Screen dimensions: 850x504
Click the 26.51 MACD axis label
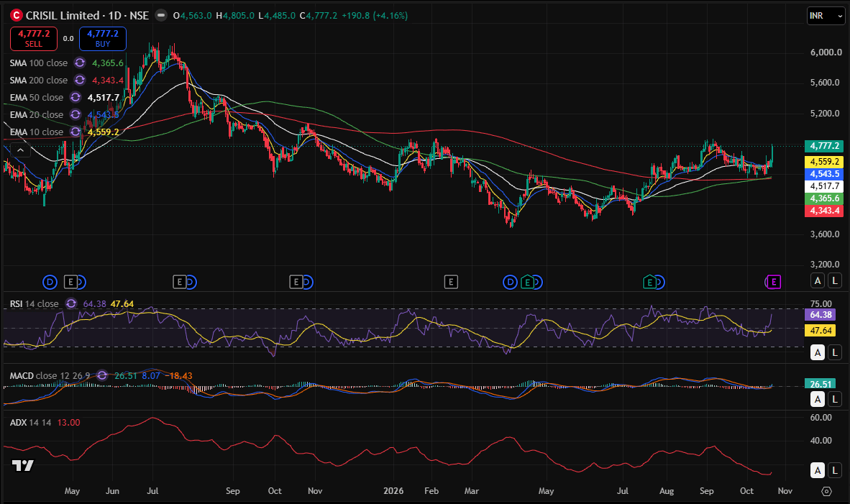821,384
